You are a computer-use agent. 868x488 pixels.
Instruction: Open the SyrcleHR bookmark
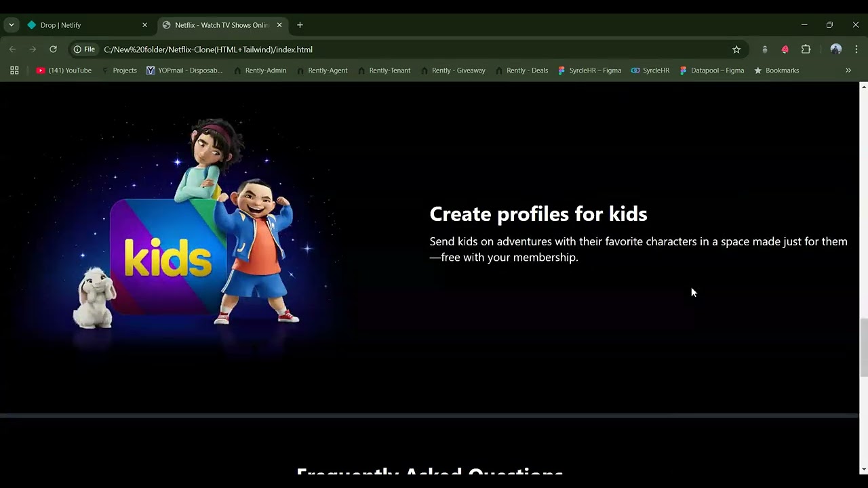coord(650,70)
